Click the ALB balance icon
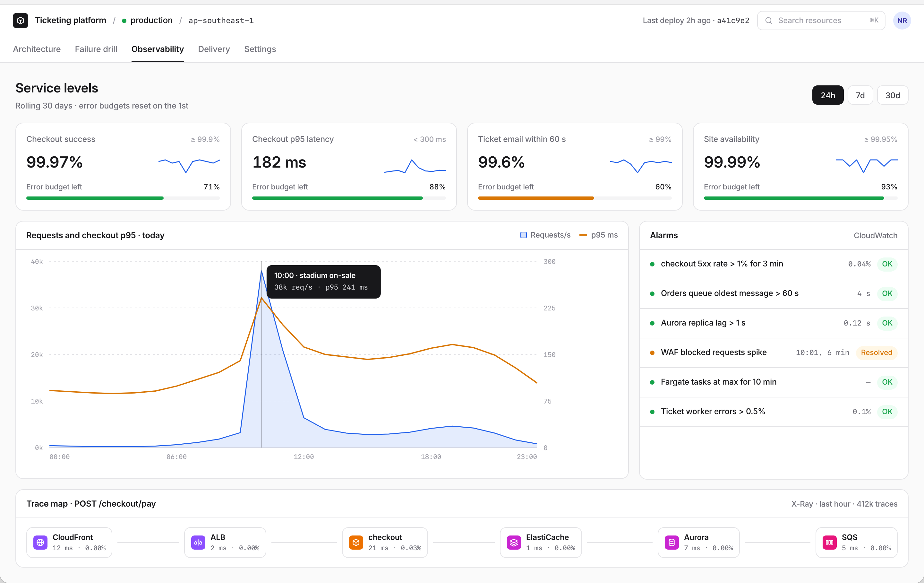The height and width of the screenshot is (583, 924). point(198,542)
